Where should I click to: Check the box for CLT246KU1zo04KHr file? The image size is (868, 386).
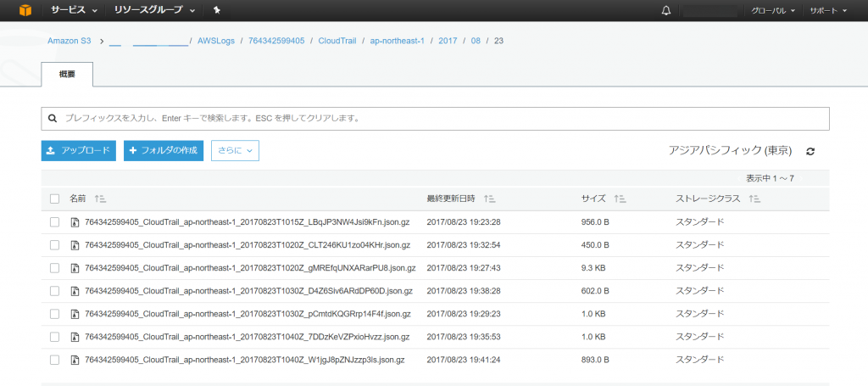(x=54, y=245)
